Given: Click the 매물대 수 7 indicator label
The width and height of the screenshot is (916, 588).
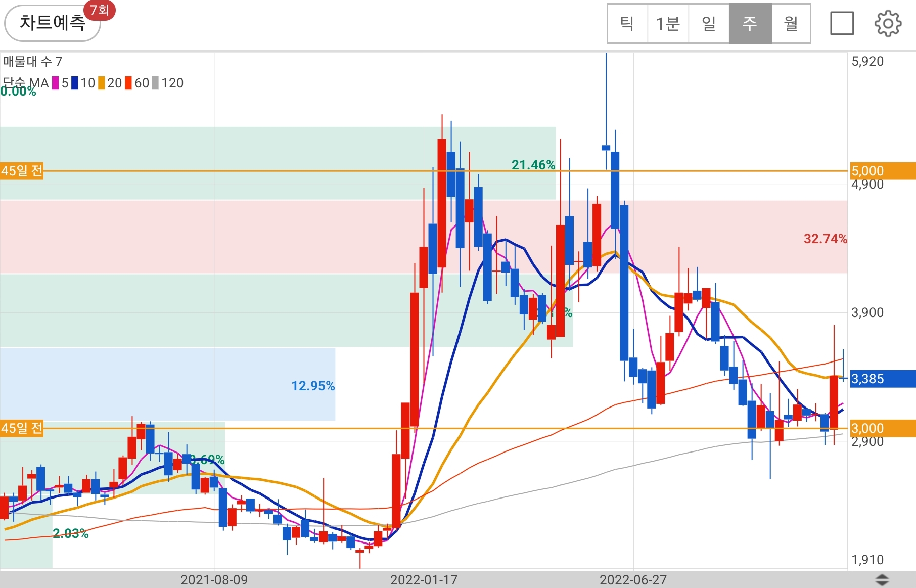Looking at the screenshot, I should pos(33,62).
